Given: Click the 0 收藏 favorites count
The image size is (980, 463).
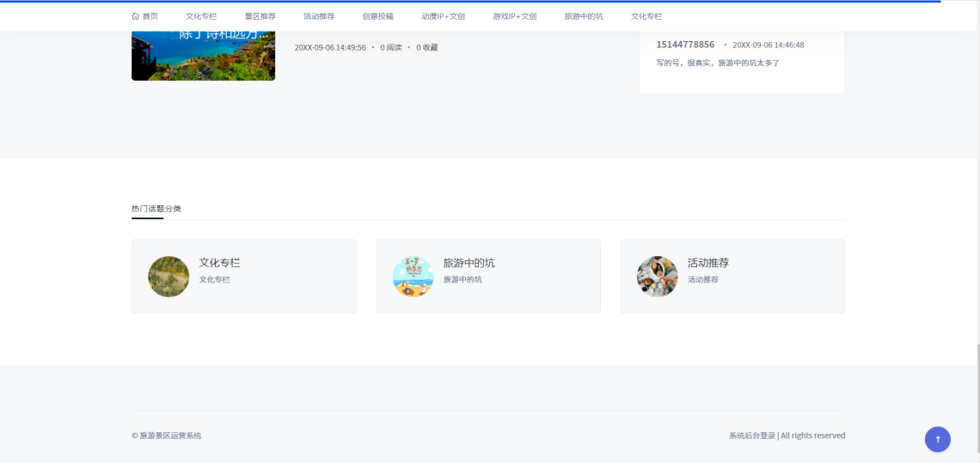Looking at the screenshot, I should click(x=427, y=47).
